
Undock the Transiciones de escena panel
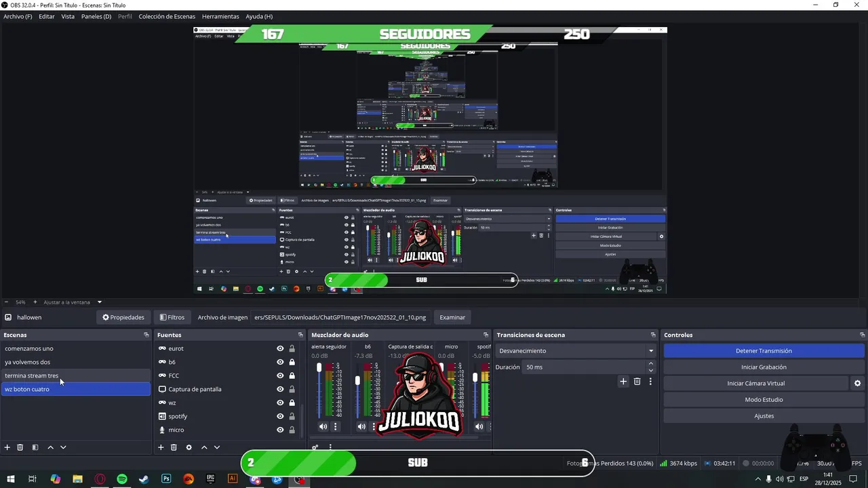pos(653,335)
